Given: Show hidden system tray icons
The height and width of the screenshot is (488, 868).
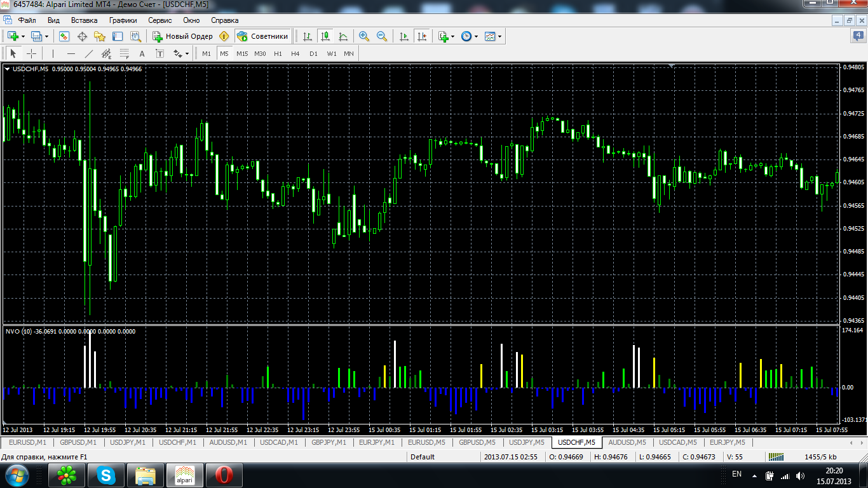Looking at the screenshot, I should tap(754, 475).
